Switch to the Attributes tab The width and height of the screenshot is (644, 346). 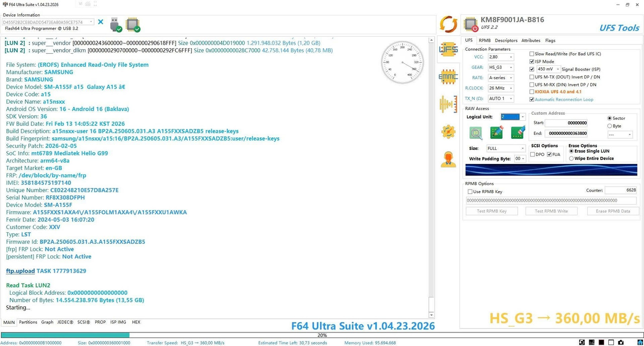(531, 40)
